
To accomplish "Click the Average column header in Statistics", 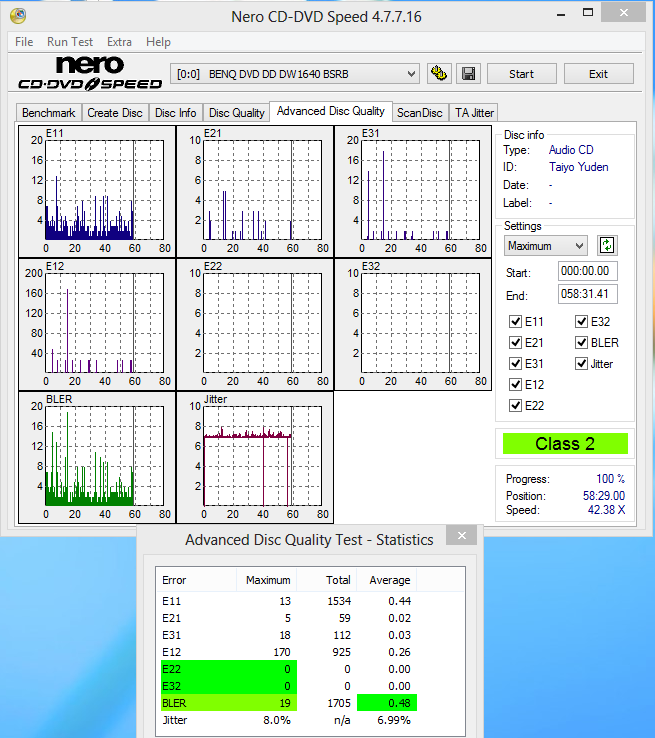I will (x=387, y=580).
